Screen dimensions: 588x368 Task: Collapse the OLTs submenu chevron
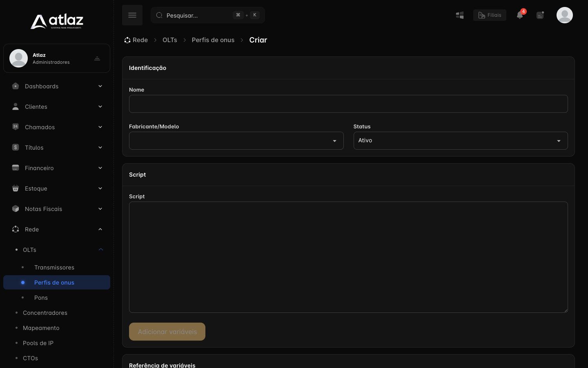pyautogui.click(x=101, y=249)
